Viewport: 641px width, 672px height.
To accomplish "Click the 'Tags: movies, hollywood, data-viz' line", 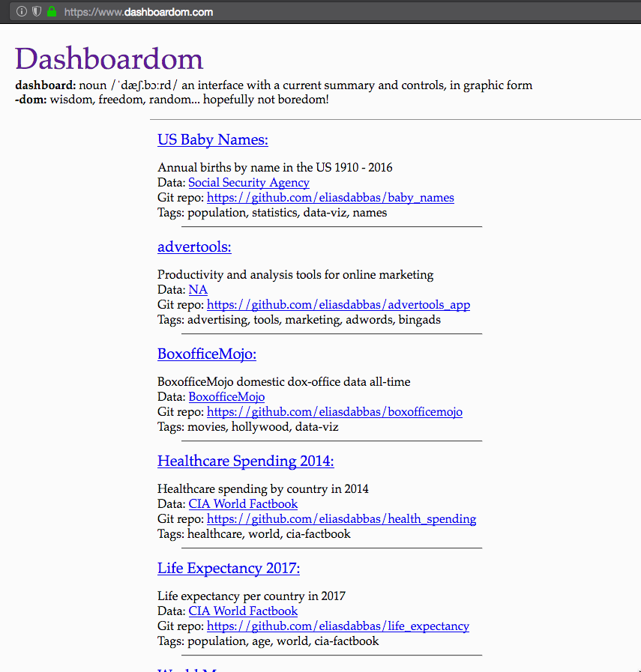I will [x=248, y=427].
